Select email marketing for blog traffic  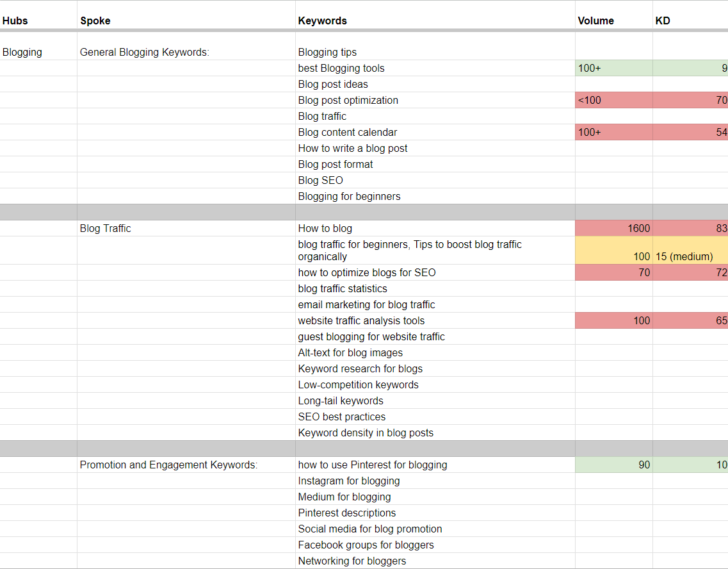coord(435,305)
